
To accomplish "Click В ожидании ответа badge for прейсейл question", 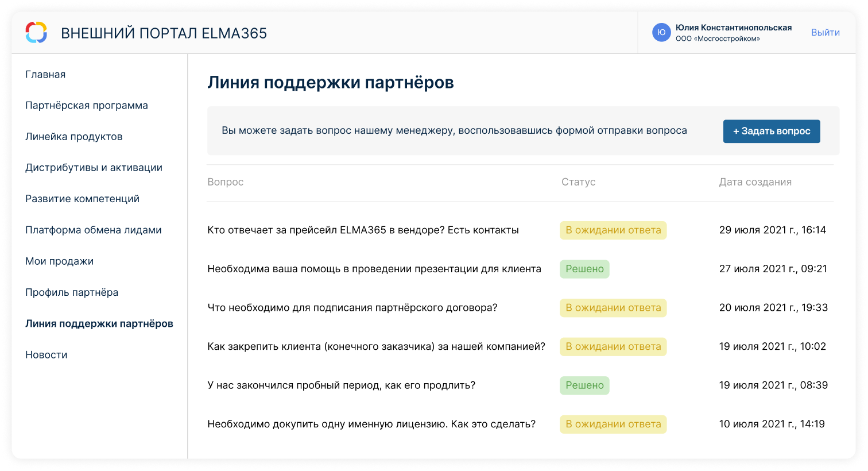I will [x=613, y=230].
